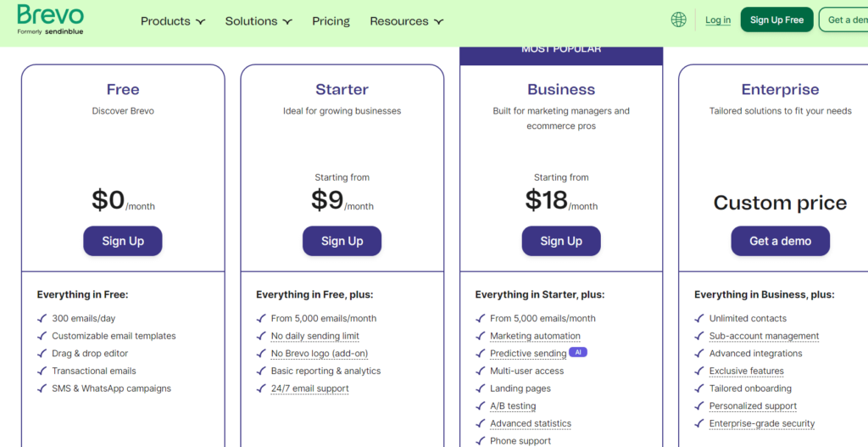Click the checkmark beside 300 emails/day
This screenshot has width=868, height=447.
pos(42,318)
